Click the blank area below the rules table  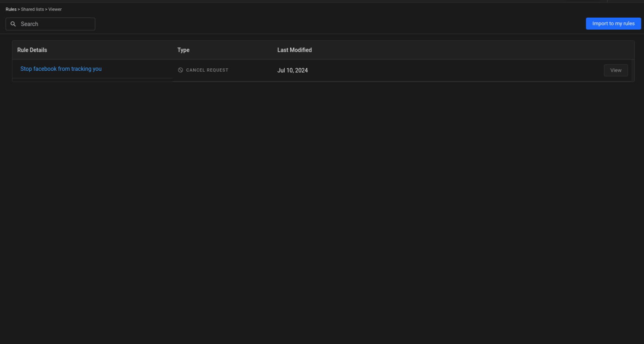(x=322, y=210)
